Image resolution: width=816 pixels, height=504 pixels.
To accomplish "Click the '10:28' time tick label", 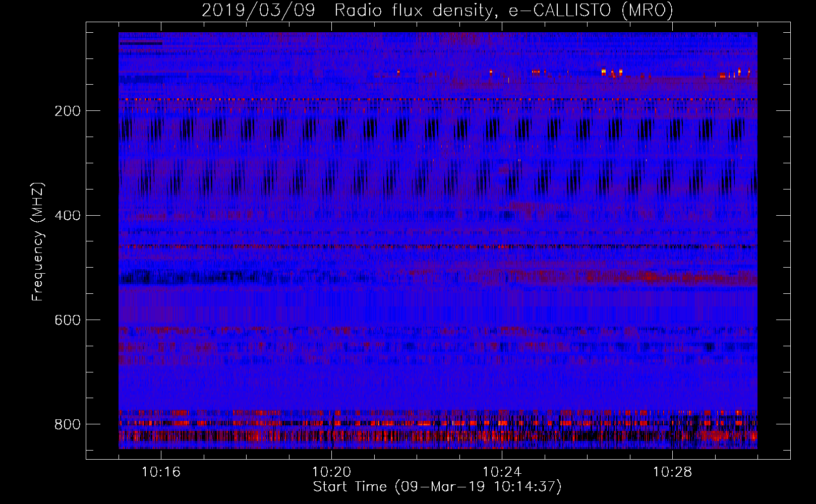I will pyautogui.click(x=672, y=472).
